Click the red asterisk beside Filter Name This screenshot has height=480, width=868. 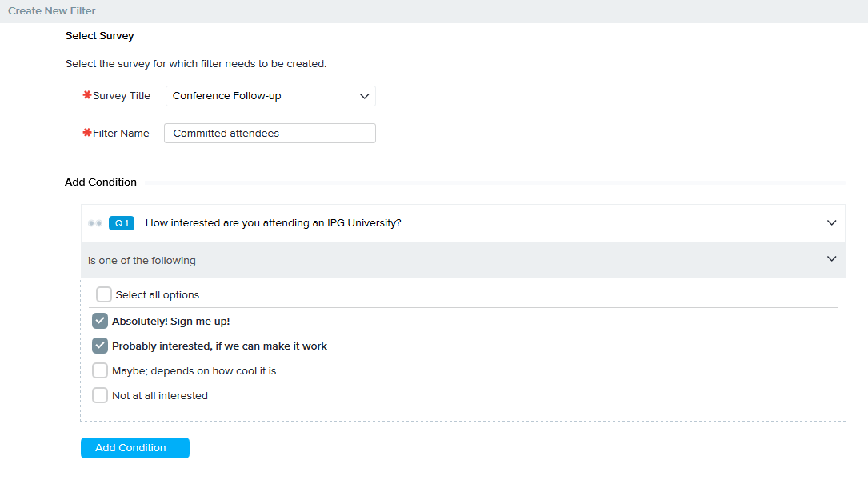coord(87,133)
